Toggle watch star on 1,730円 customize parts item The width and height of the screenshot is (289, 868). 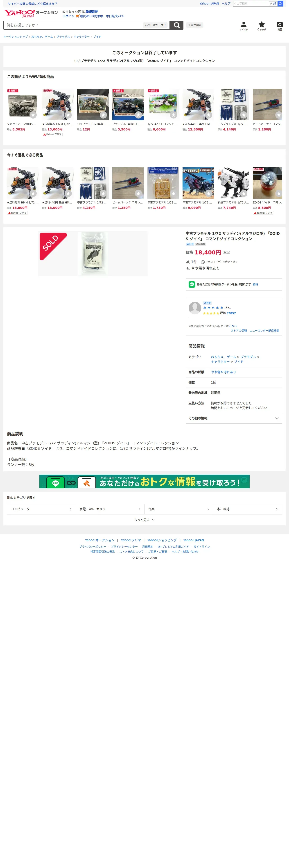(173, 193)
